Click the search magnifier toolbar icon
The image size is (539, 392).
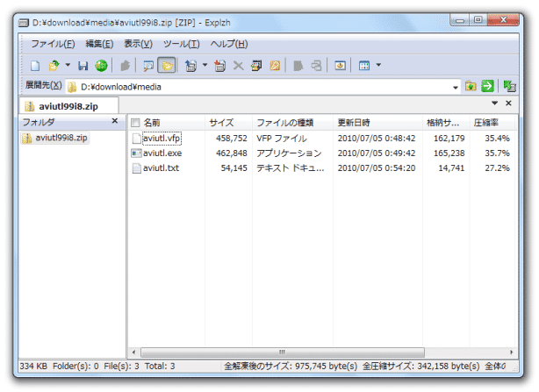point(148,65)
